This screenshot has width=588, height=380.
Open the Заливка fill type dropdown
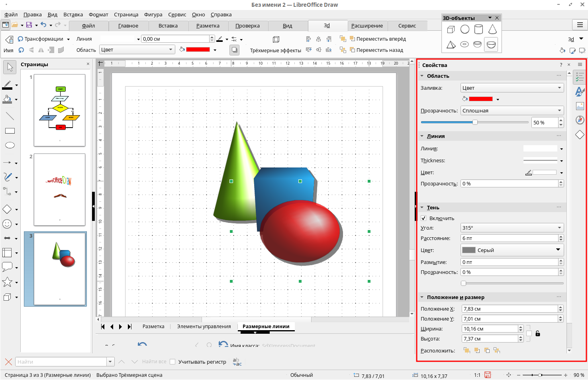(512, 88)
